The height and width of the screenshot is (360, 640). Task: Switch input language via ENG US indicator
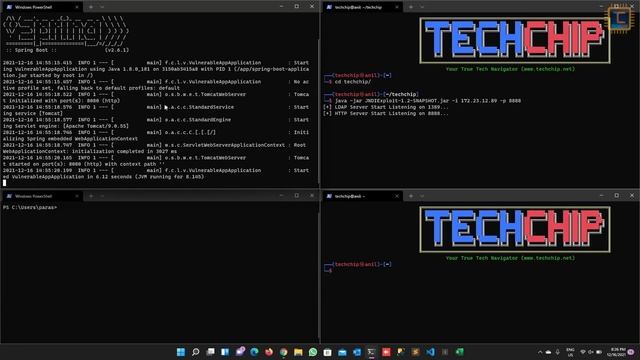click(x=570, y=352)
